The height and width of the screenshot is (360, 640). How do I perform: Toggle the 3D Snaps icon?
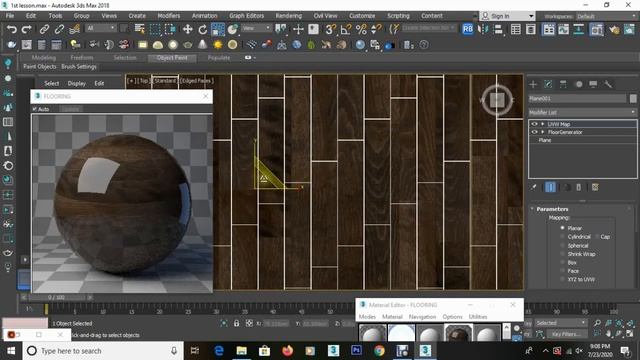coord(331,29)
